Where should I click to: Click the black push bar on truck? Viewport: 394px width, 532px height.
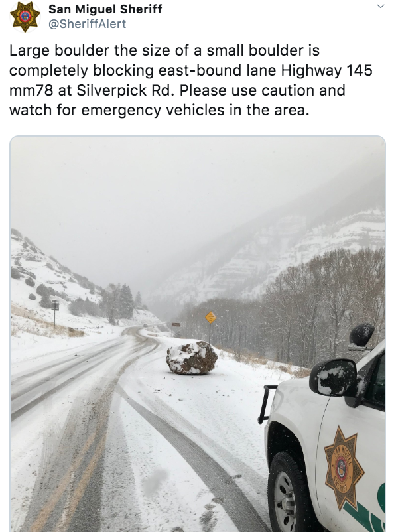click(x=266, y=404)
